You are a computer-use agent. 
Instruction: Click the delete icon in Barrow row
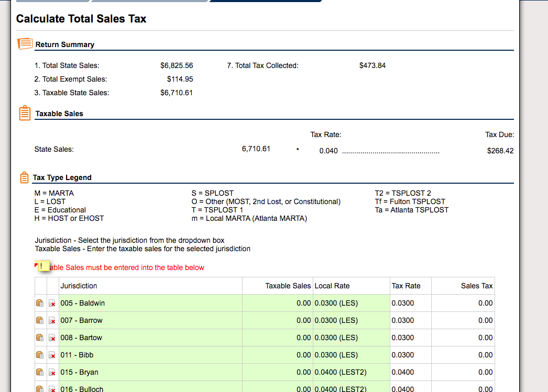point(52,320)
